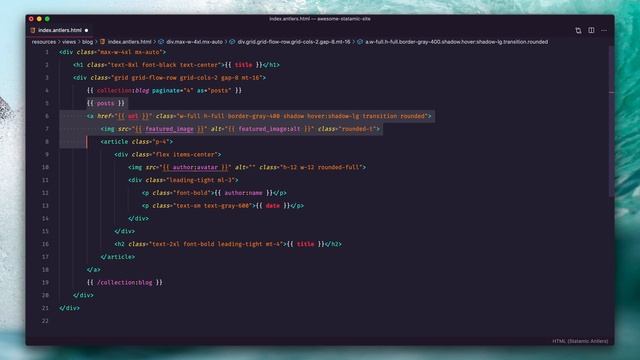Click the author:name variable
640x360 pixels.
click(x=243, y=193)
